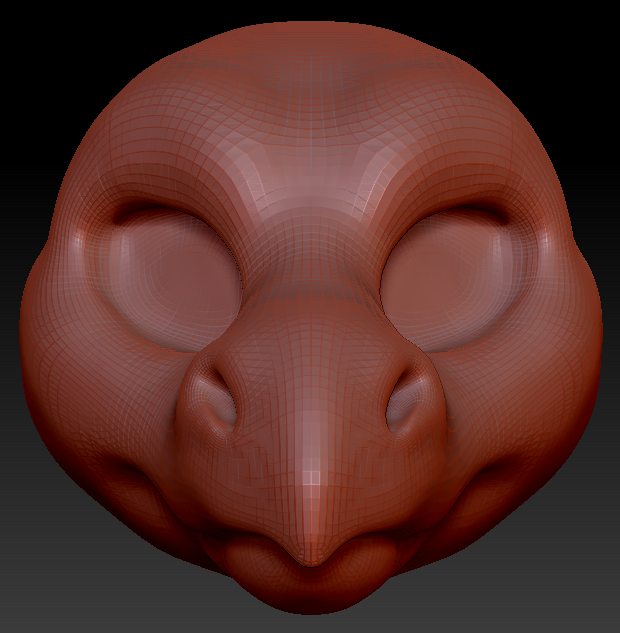
Task: Click the center of the forehead
Action: click(x=312, y=150)
